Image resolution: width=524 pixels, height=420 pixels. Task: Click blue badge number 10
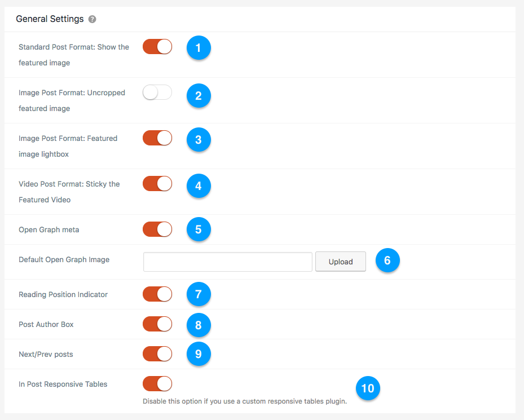pos(368,388)
